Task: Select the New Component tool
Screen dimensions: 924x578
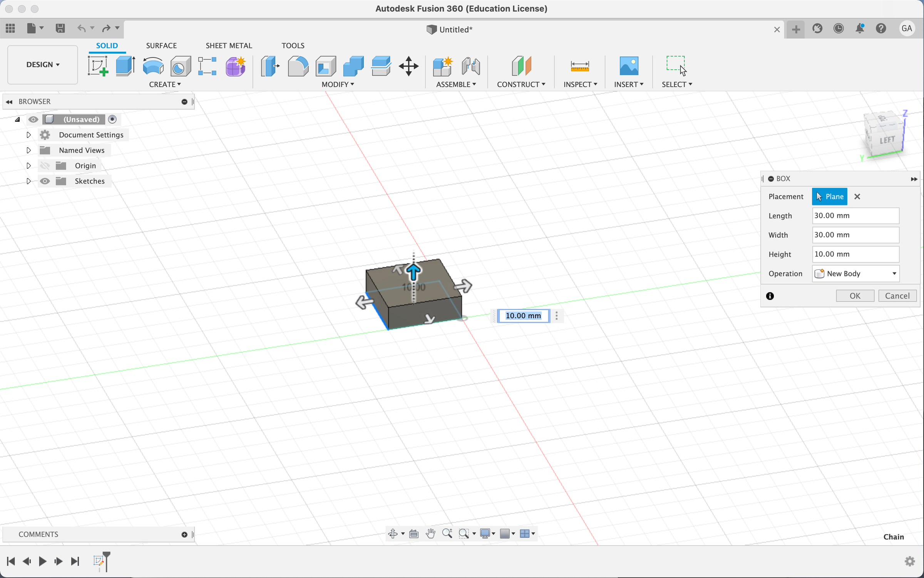Action: point(442,66)
